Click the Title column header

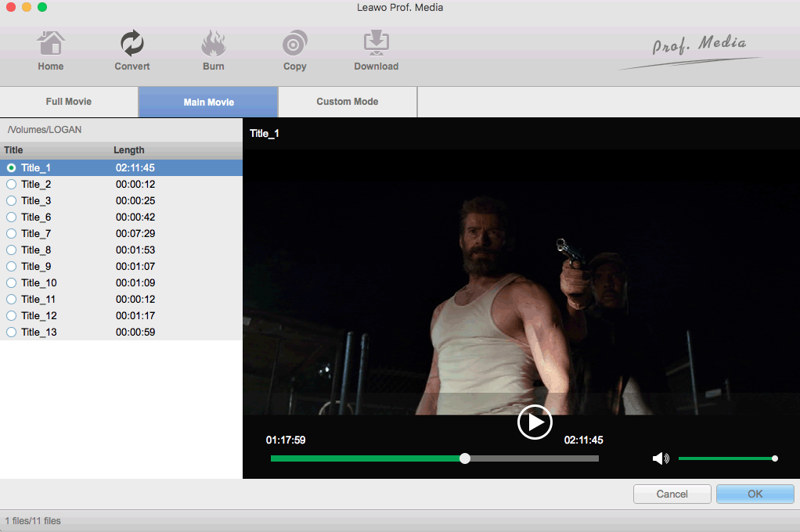click(13, 150)
